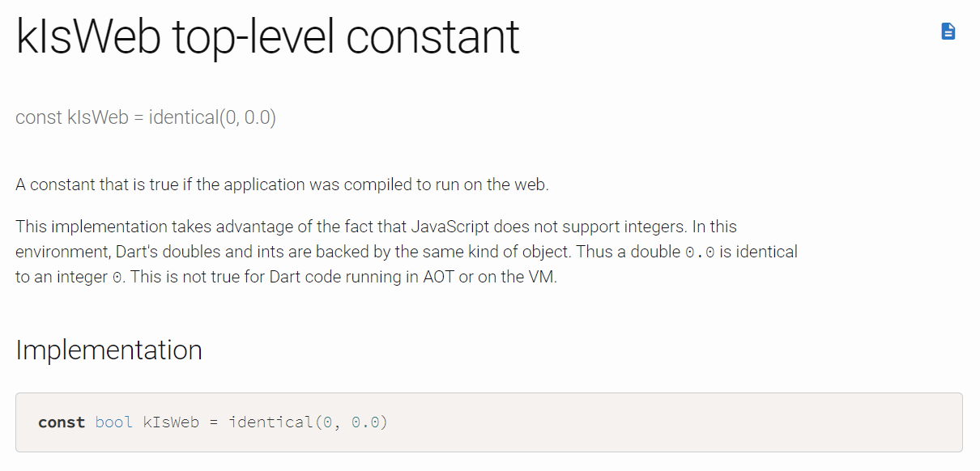Viewport: 980px width, 471px height.
Task: Select the sentence about running on the web
Action: tap(282, 185)
